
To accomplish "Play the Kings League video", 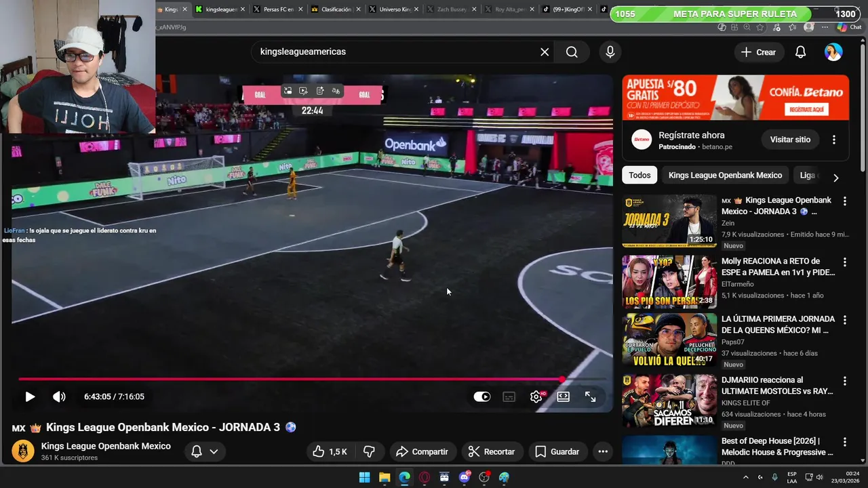I will coord(30,396).
